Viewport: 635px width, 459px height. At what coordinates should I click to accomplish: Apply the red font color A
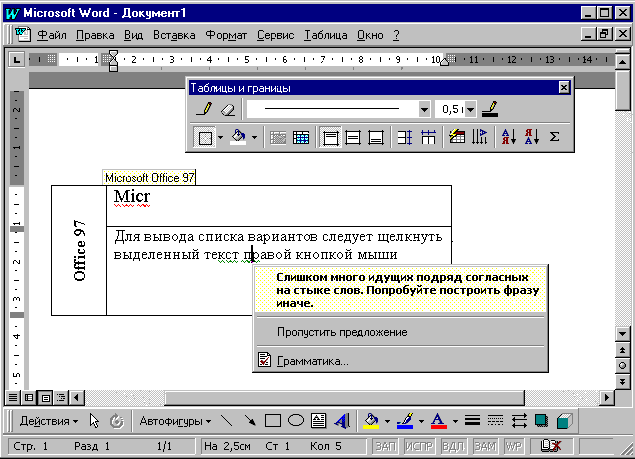click(x=439, y=421)
